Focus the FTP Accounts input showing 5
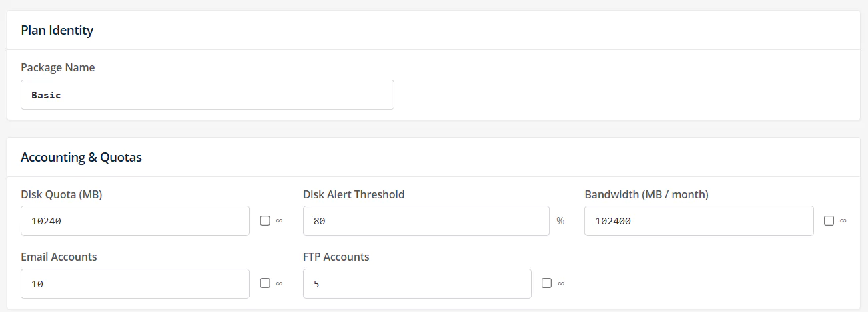The width and height of the screenshot is (868, 312). 417,283
